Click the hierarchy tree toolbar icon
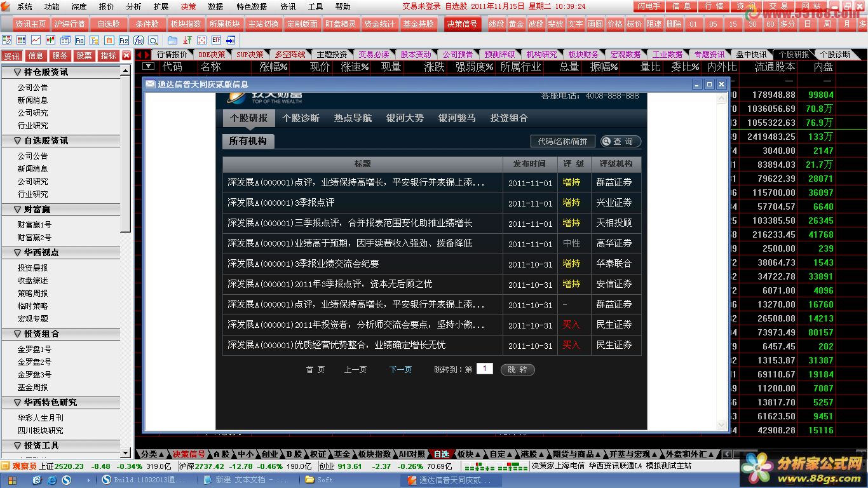Screen dimensions: 868x488 95,40
